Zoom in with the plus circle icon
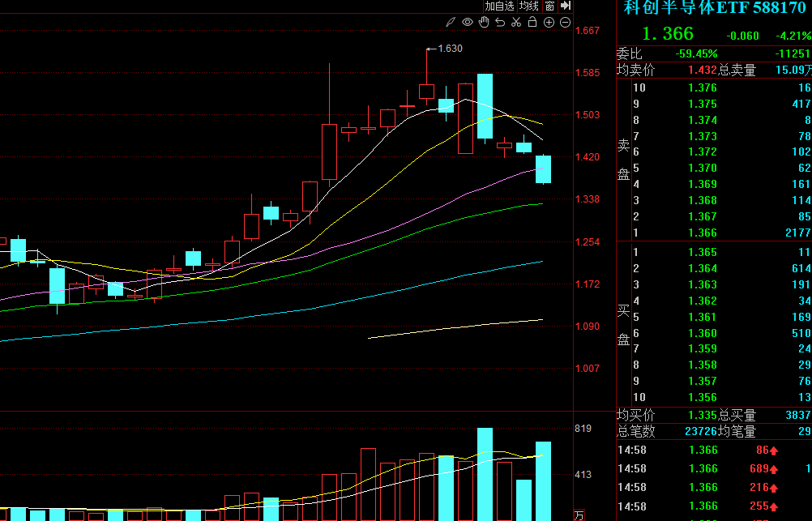Viewport: 812px width, 521px height. pos(549,22)
